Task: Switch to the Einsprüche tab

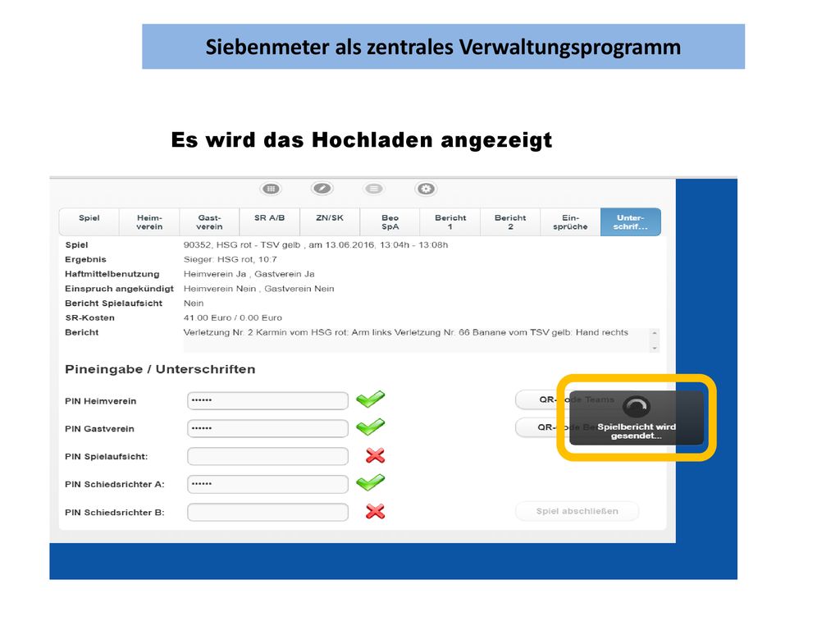Action: (x=571, y=221)
